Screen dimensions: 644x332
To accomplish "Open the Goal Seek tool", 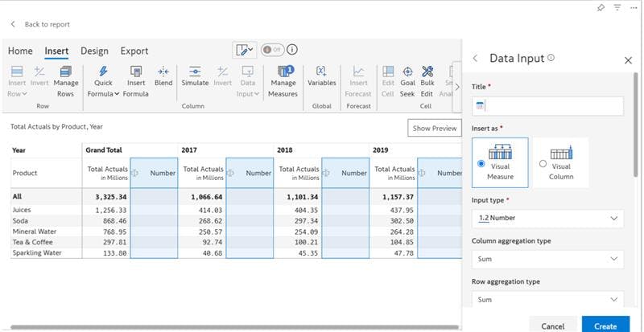I will 408,72.
